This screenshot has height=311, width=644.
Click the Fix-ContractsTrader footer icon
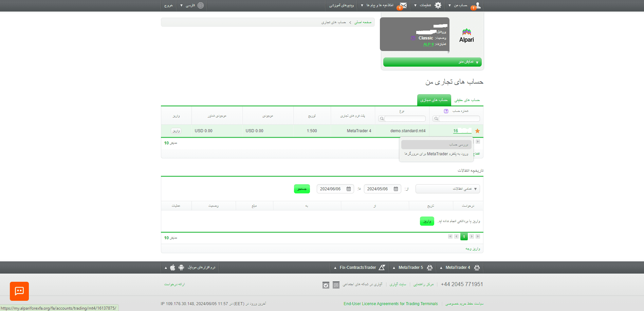coord(382,267)
